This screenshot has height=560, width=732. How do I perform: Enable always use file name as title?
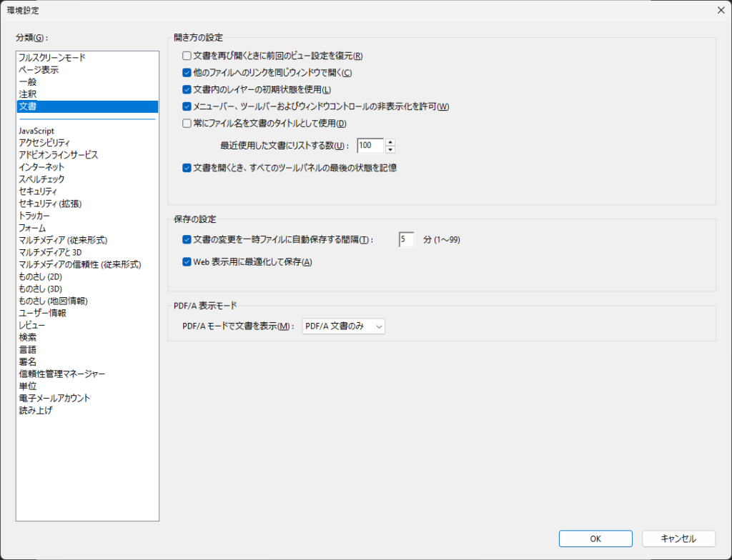[x=187, y=124]
